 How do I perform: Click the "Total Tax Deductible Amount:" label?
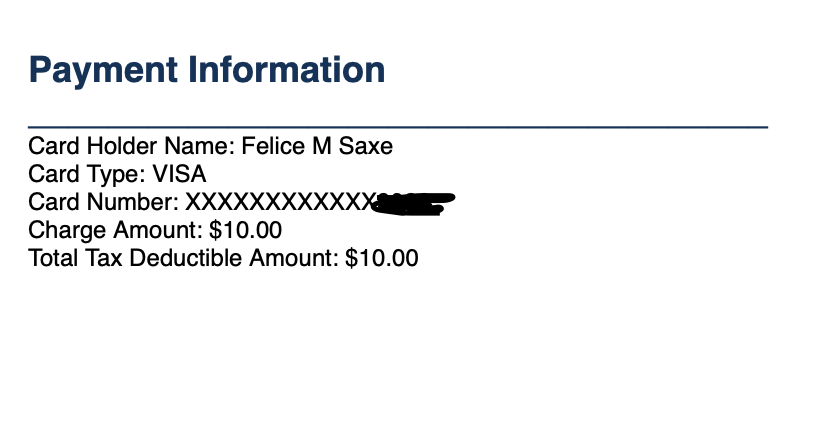184,259
